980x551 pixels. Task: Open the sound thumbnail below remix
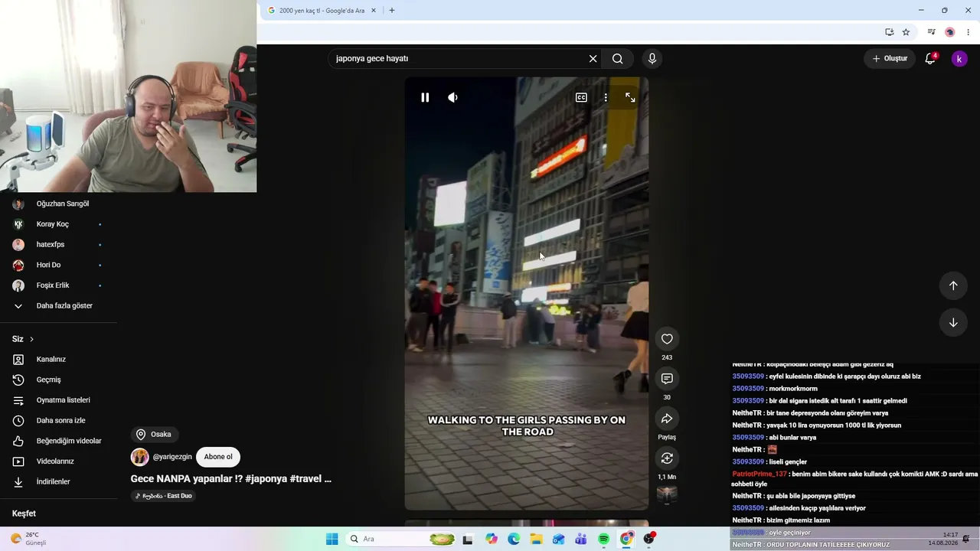[667, 495]
